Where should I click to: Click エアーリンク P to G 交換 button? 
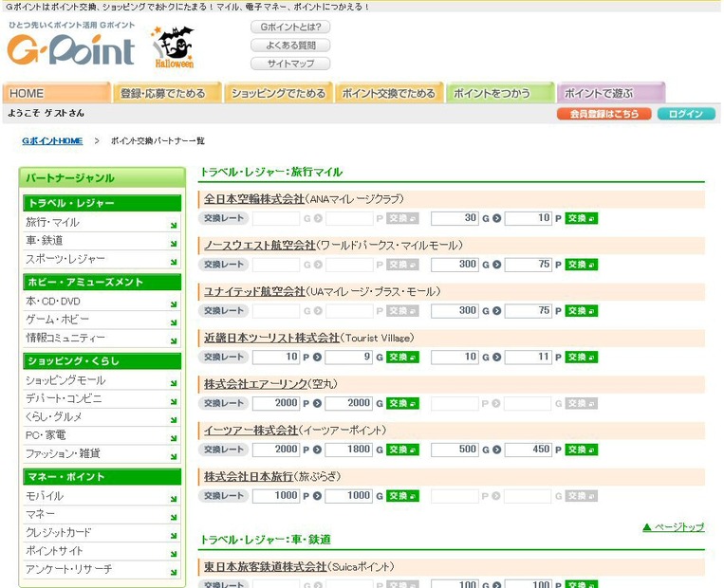402,403
